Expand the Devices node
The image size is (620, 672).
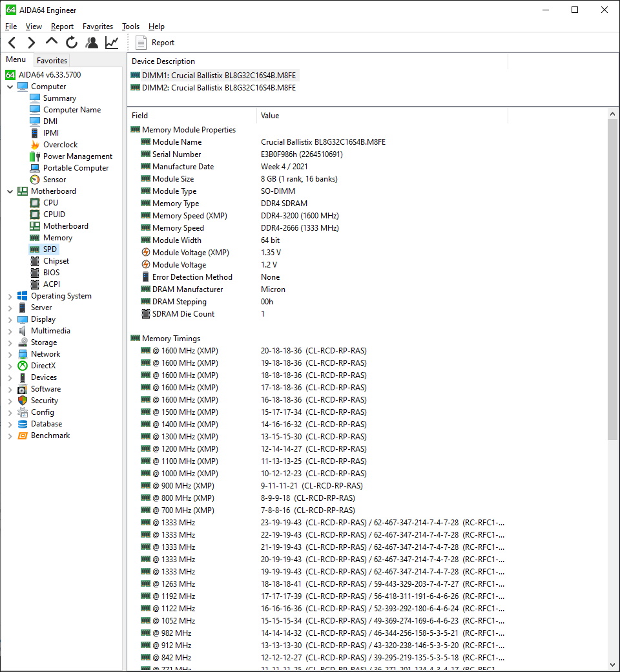[x=10, y=377]
